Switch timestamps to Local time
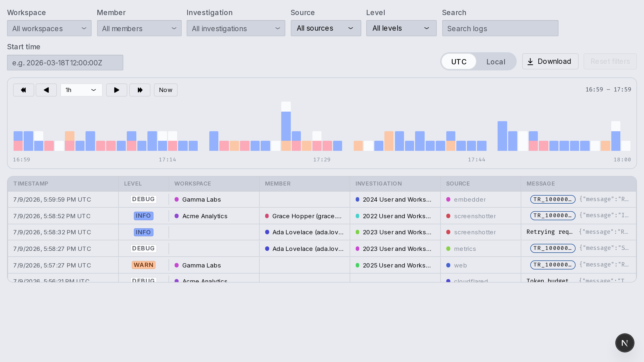The image size is (644, 362). (x=496, y=62)
